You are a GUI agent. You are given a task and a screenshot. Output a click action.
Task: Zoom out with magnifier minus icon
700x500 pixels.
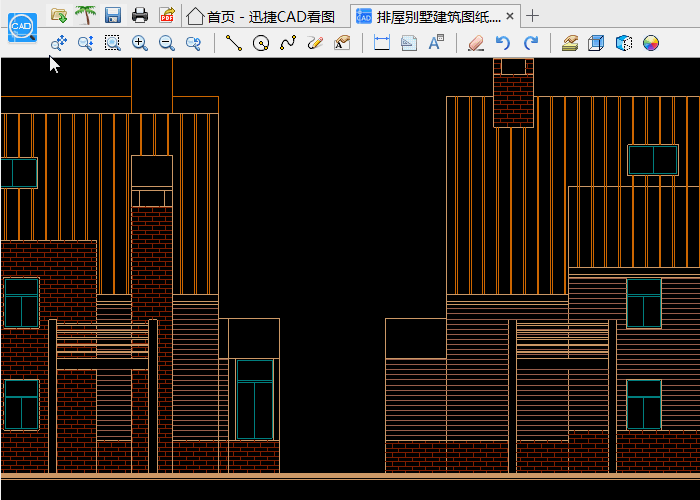pyautogui.click(x=167, y=43)
